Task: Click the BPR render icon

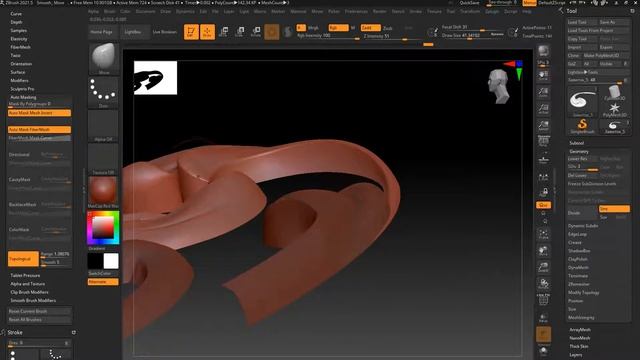Action: [543, 51]
